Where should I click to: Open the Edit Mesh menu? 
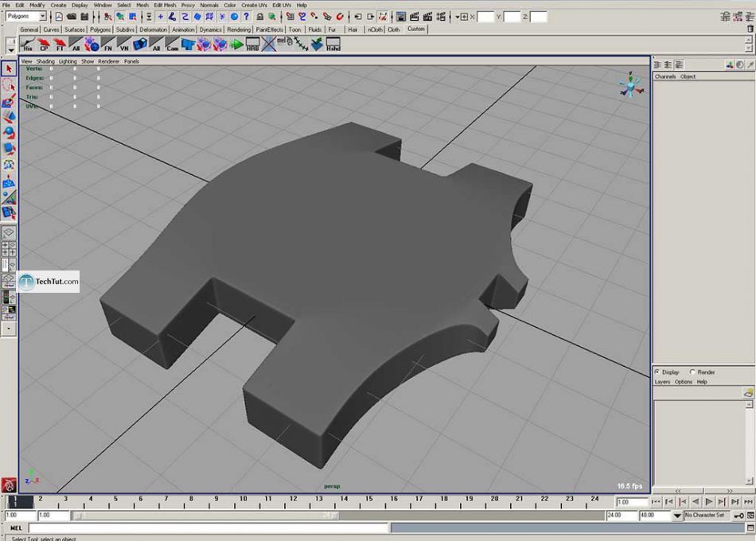point(165,5)
